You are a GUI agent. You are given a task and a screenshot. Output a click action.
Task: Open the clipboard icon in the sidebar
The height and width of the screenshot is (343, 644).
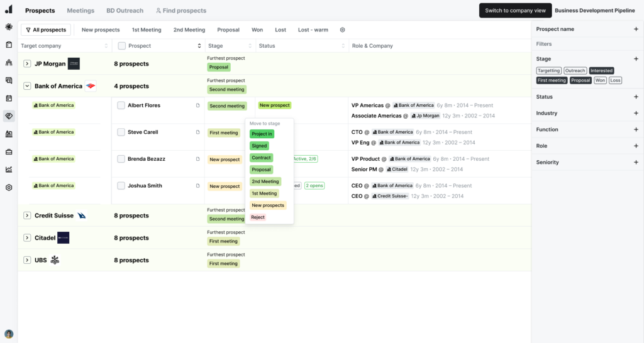(9, 45)
